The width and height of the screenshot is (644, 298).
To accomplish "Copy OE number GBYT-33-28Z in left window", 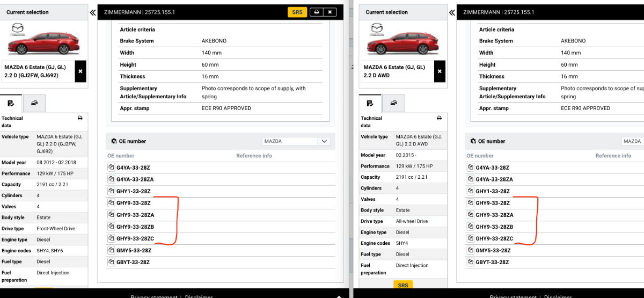I will [112, 262].
